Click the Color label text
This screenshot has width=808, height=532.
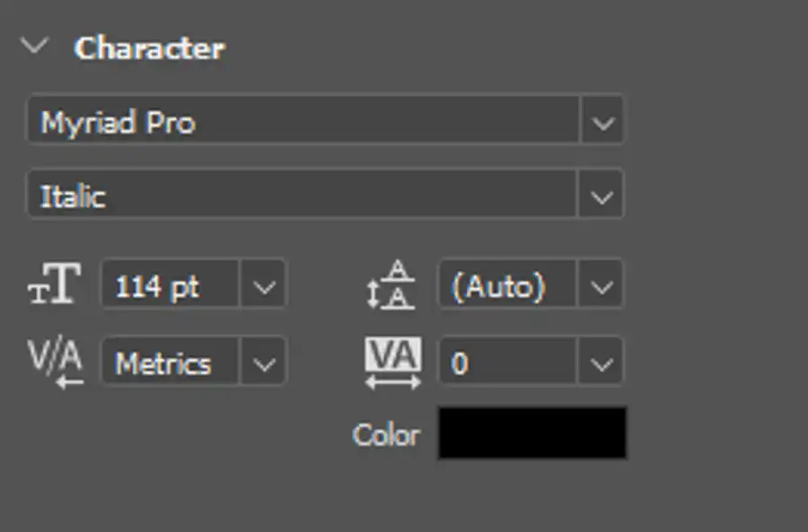tap(386, 435)
